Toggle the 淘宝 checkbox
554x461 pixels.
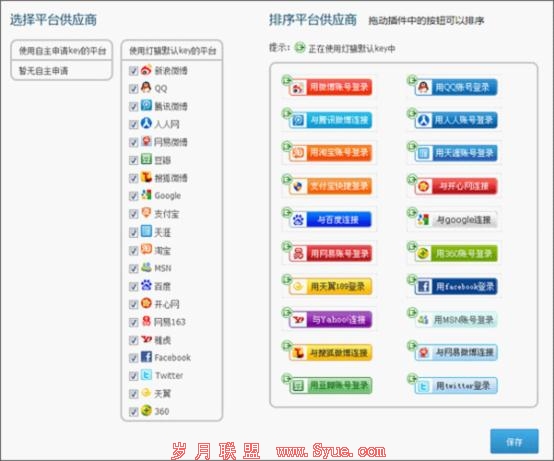133,251
